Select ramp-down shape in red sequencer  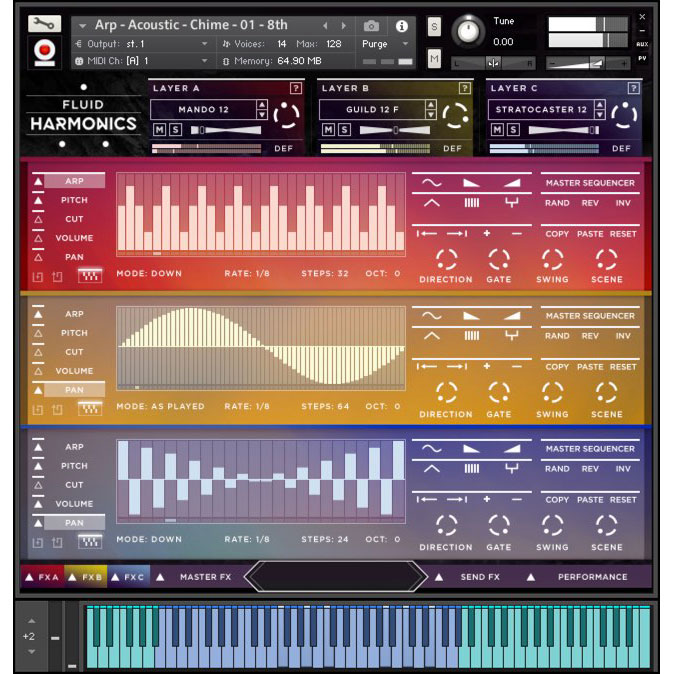click(471, 183)
